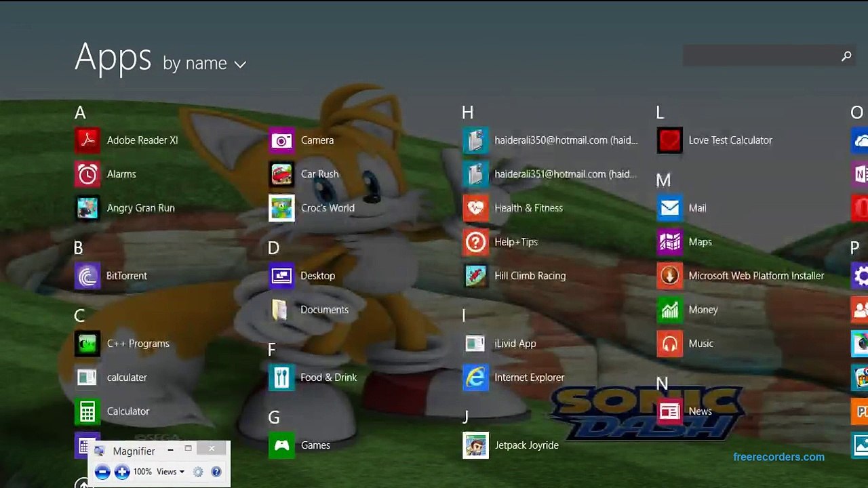Image resolution: width=868 pixels, height=488 pixels.
Task: Click the 'Microsoft Web Platform Installer' label
Action: 756,276
